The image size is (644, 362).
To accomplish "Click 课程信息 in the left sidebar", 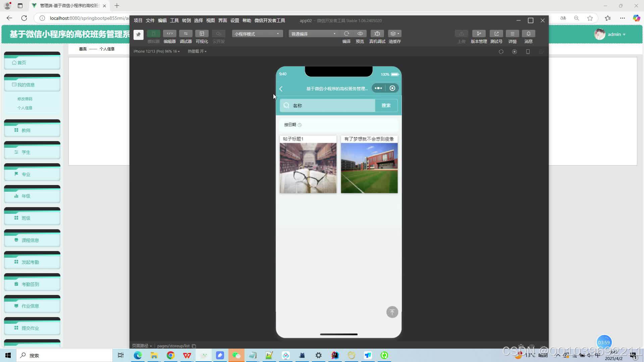I will tap(30, 240).
